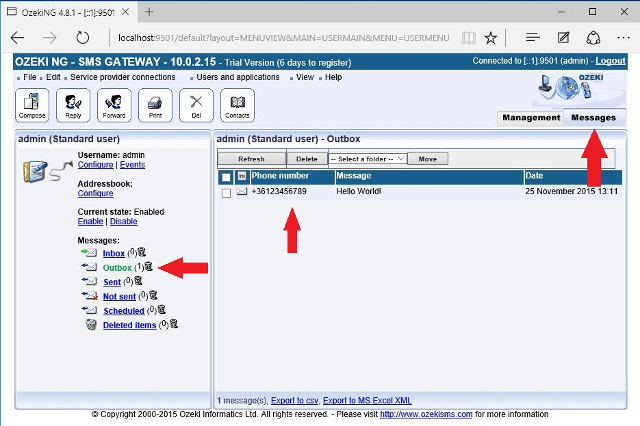Open the browser More actions menu

623,38
